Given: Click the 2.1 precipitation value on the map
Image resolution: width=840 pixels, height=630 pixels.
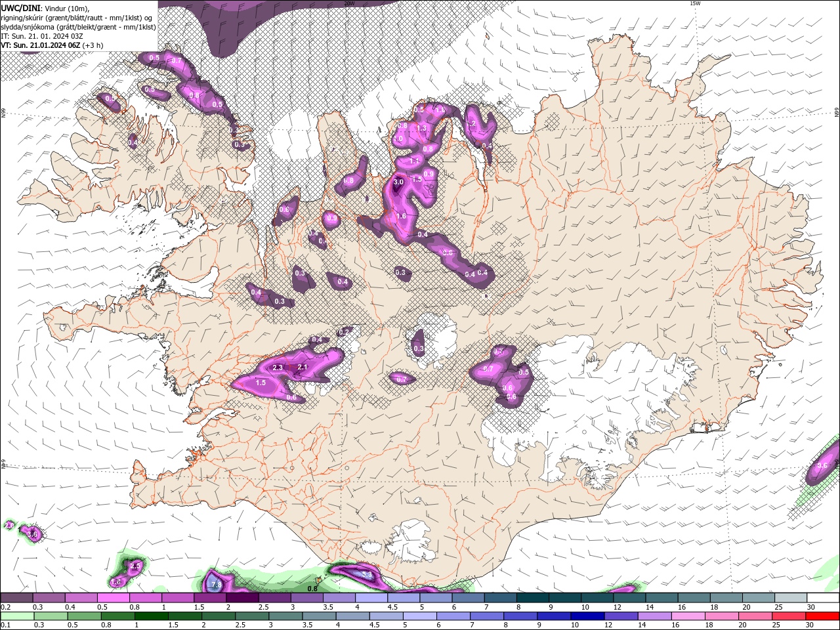Looking at the screenshot, I should pyautogui.click(x=303, y=367).
